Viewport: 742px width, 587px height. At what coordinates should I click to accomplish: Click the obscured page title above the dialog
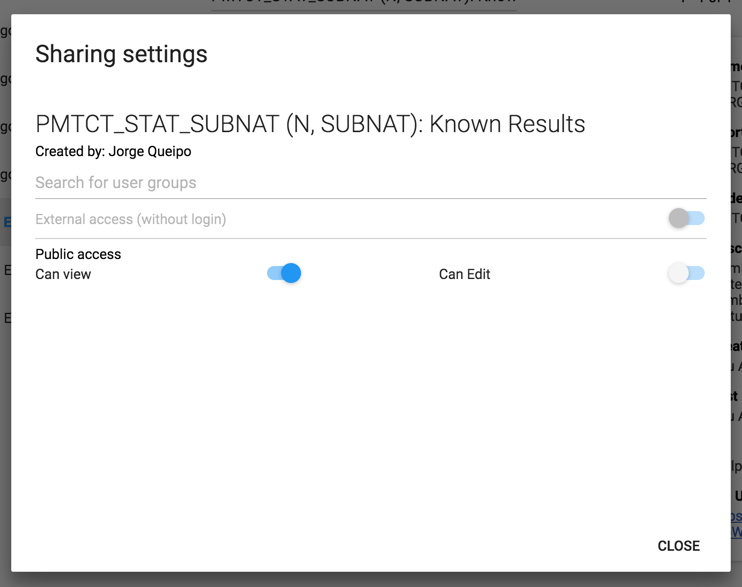click(365, 3)
